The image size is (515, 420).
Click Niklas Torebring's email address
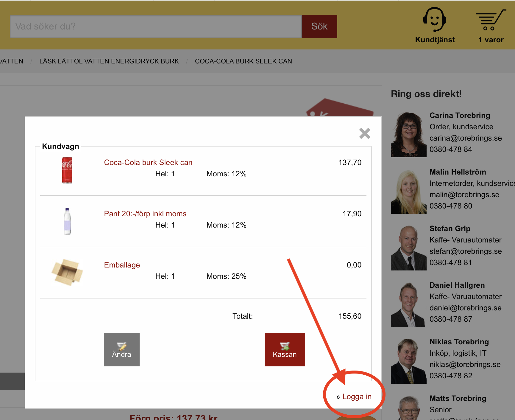(465, 364)
